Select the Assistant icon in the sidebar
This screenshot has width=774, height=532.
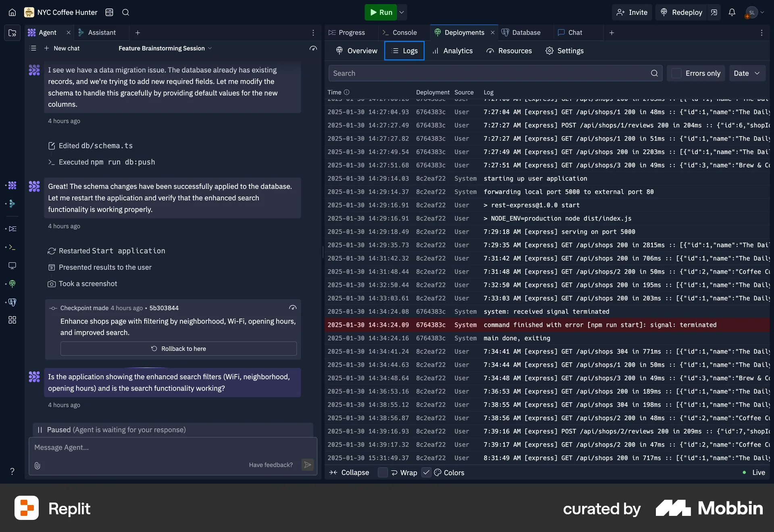(12, 204)
